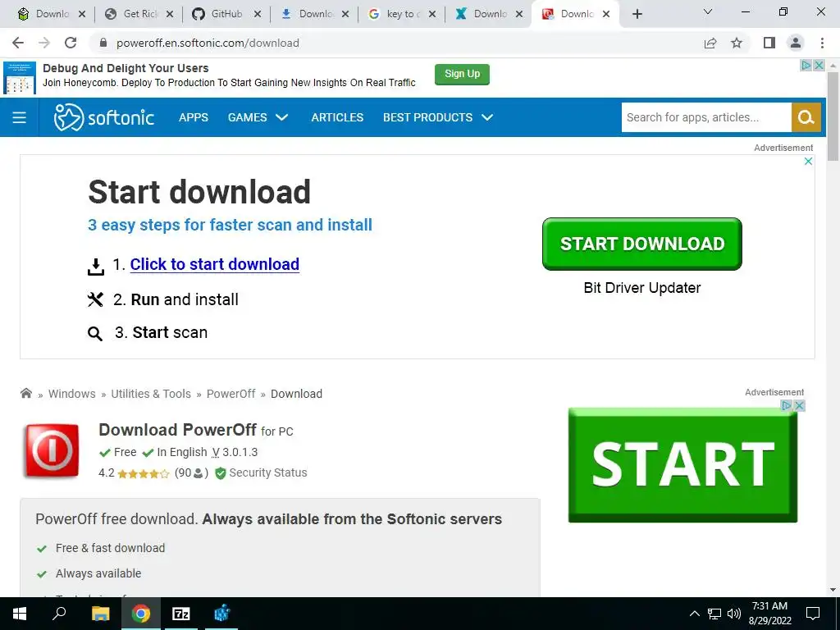Image resolution: width=840 pixels, height=630 pixels.
Task: Click the version V 3.0.1.3 text
Action: [x=235, y=452]
